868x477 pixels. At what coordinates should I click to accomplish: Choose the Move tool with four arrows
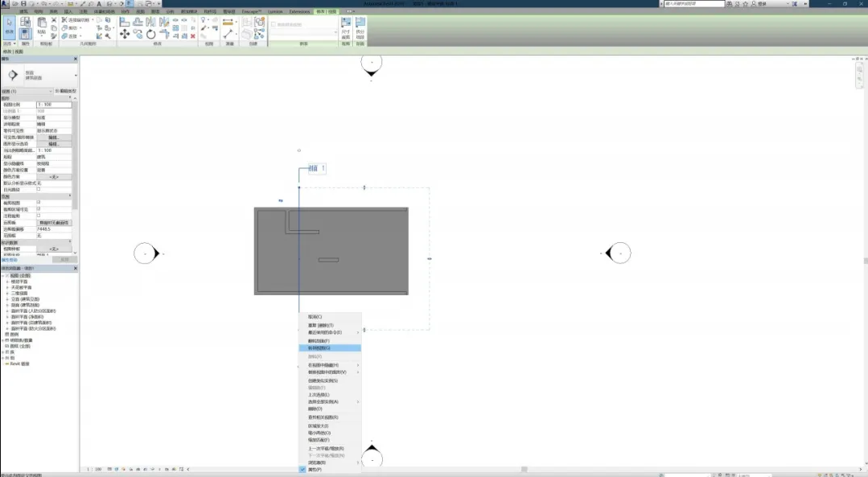tap(125, 35)
